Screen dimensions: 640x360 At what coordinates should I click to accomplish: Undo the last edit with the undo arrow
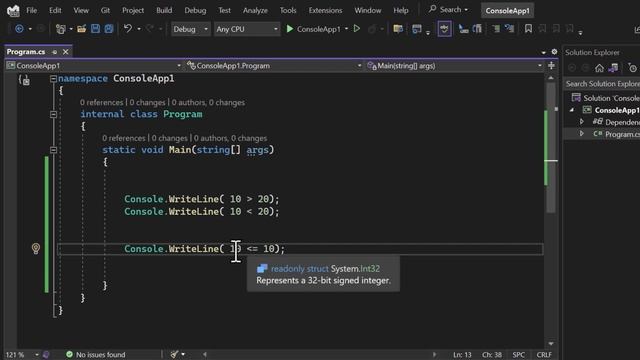coord(128,29)
